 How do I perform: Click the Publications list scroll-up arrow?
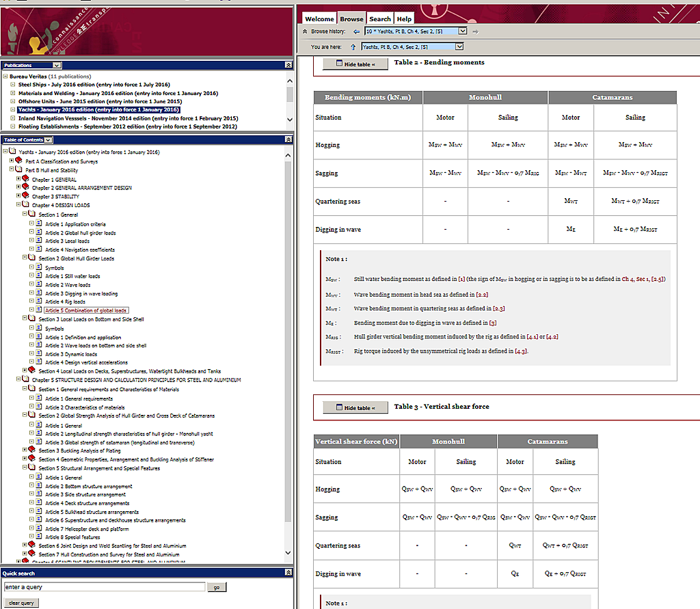(x=289, y=81)
